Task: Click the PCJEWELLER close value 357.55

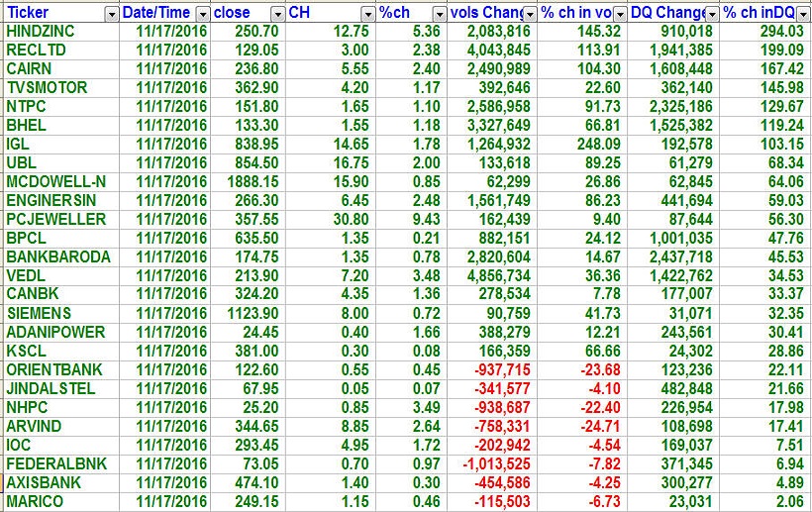Action: tap(255, 220)
